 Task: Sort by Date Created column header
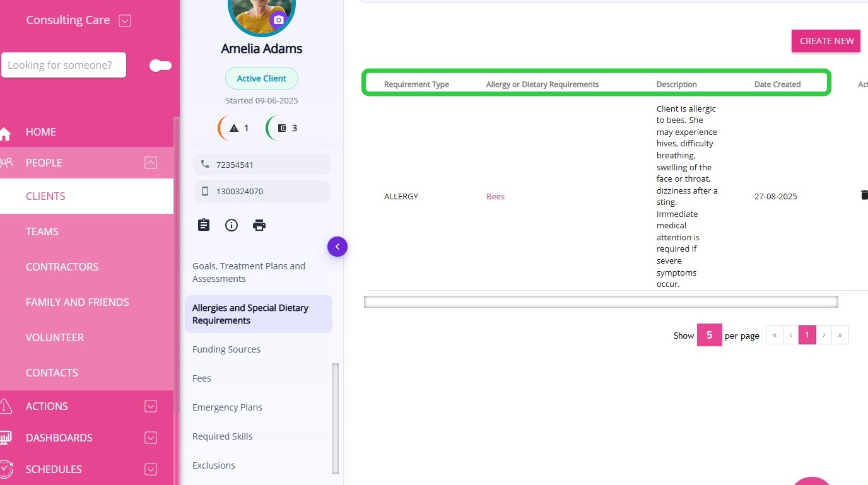click(778, 85)
